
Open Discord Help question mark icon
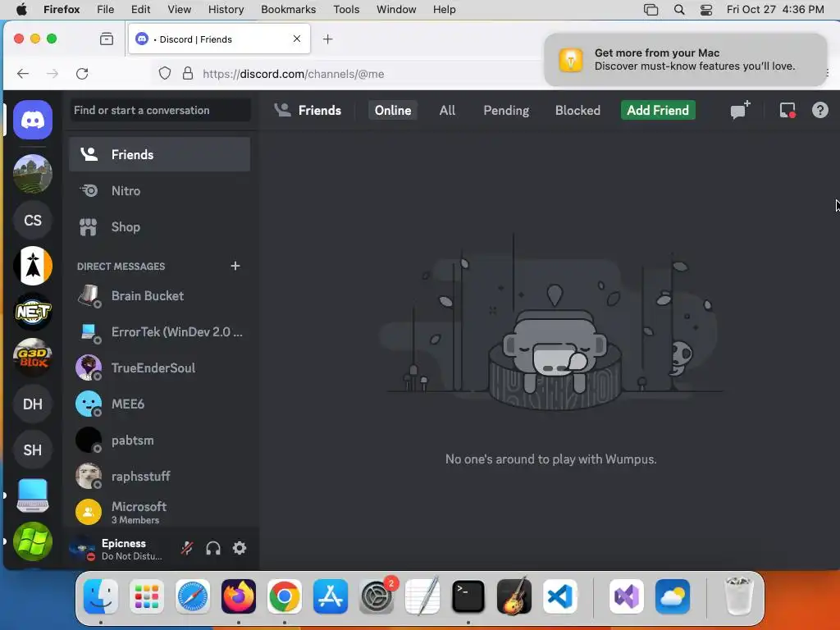coord(819,110)
